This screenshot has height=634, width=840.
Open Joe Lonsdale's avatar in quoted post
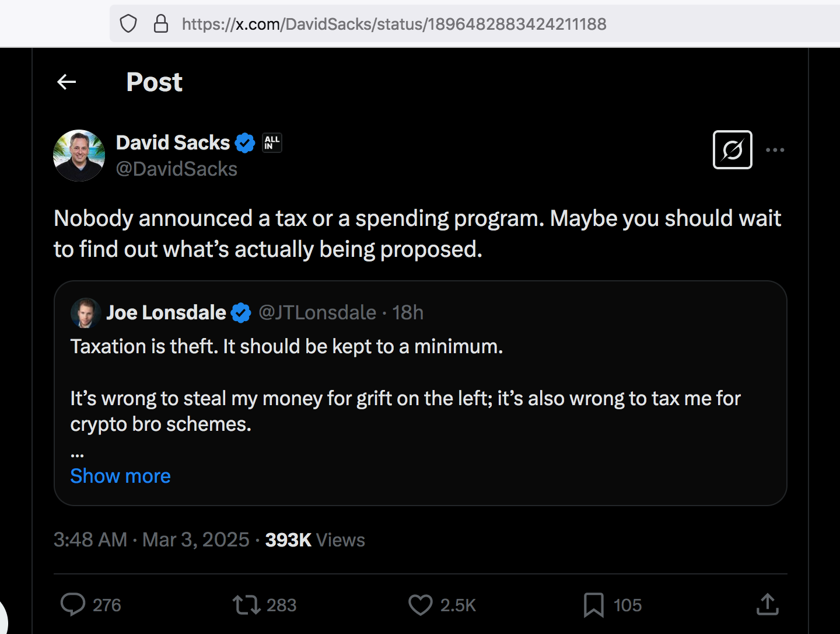coord(85,313)
